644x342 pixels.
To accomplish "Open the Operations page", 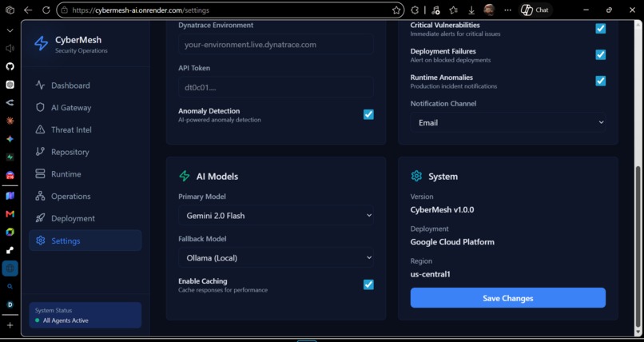I will click(x=85, y=197).
